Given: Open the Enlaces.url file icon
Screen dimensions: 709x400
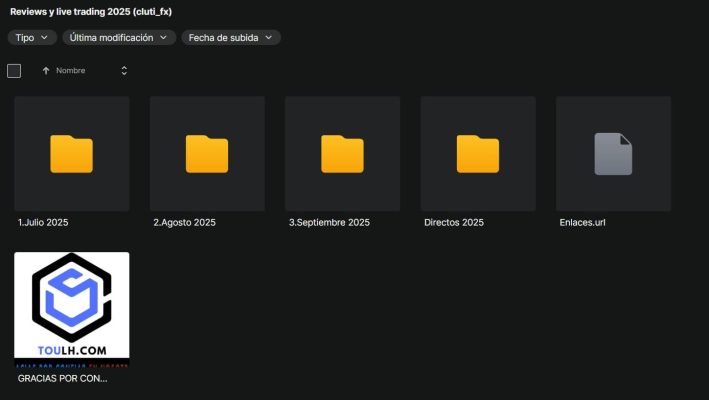Looking at the screenshot, I should pyautogui.click(x=613, y=154).
